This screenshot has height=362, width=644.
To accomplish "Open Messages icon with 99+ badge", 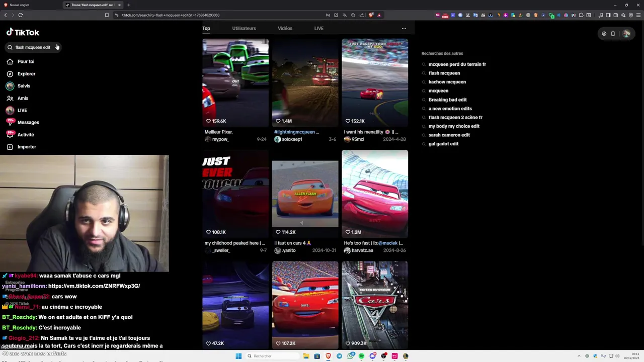I will tap(10, 122).
